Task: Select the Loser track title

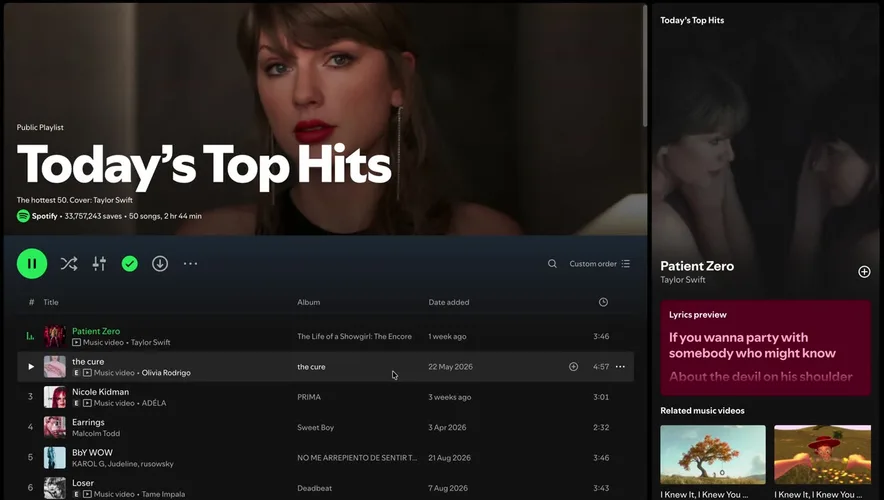Action: (83, 483)
